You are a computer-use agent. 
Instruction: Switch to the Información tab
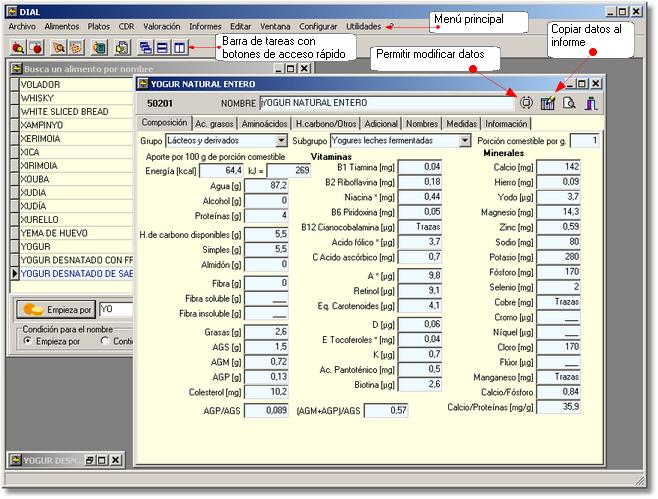(x=506, y=124)
